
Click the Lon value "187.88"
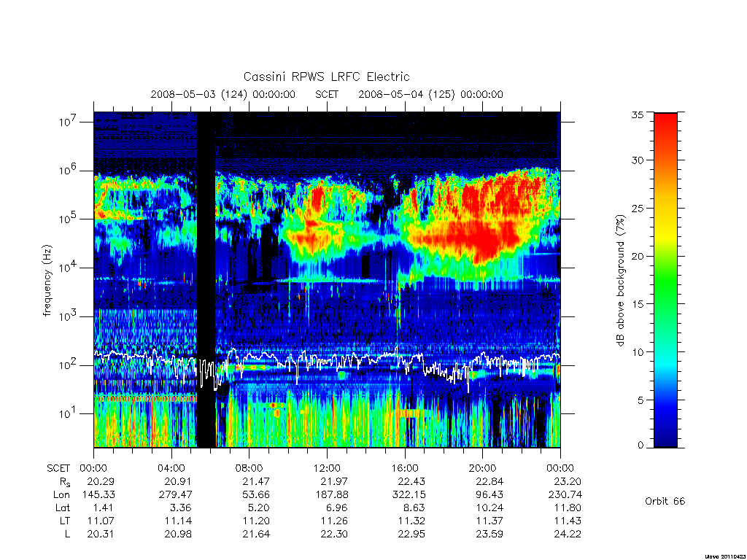point(332,495)
